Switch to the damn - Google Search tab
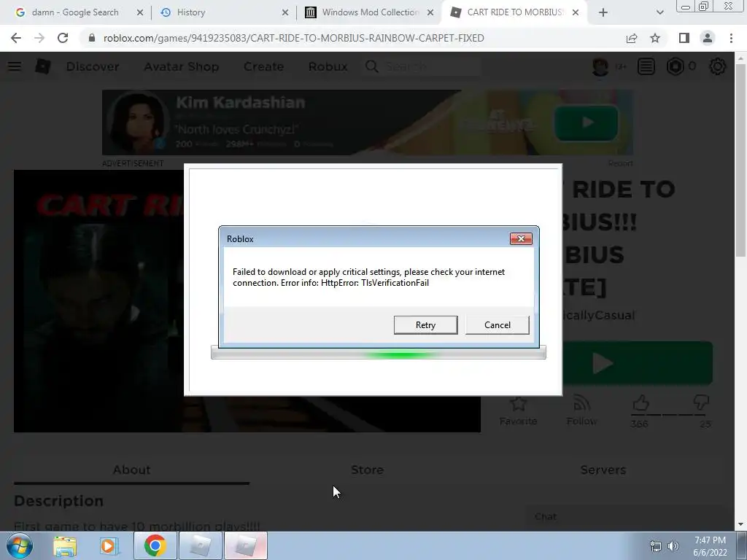747x560 pixels. pyautogui.click(x=74, y=12)
